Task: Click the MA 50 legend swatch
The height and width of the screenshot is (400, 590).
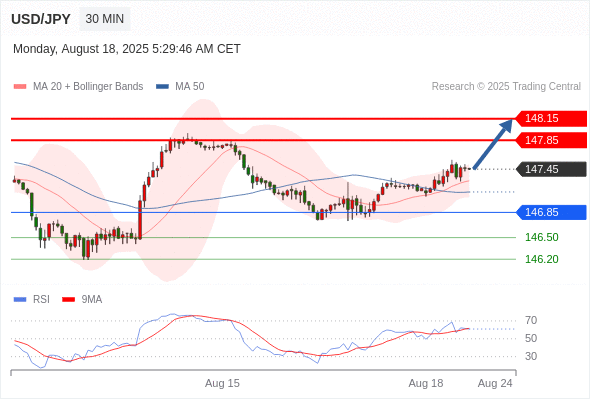Action: point(162,87)
